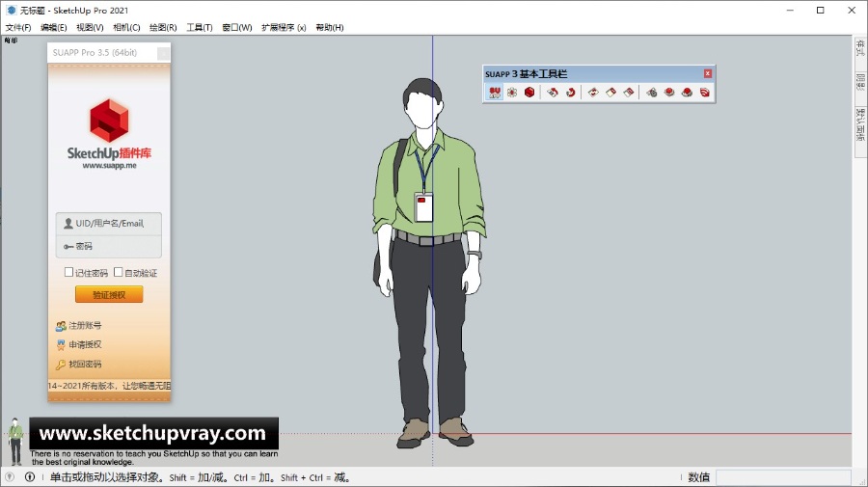Enable the 记住密码 checkbox
The width and height of the screenshot is (868, 487).
pyautogui.click(x=68, y=272)
